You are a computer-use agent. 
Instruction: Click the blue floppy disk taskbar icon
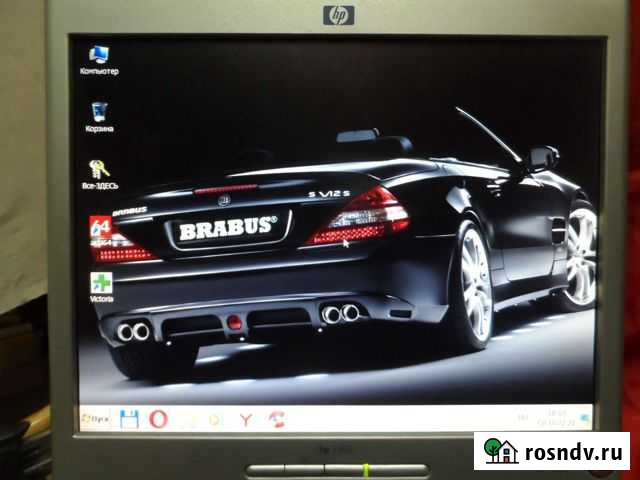(x=128, y=418)
